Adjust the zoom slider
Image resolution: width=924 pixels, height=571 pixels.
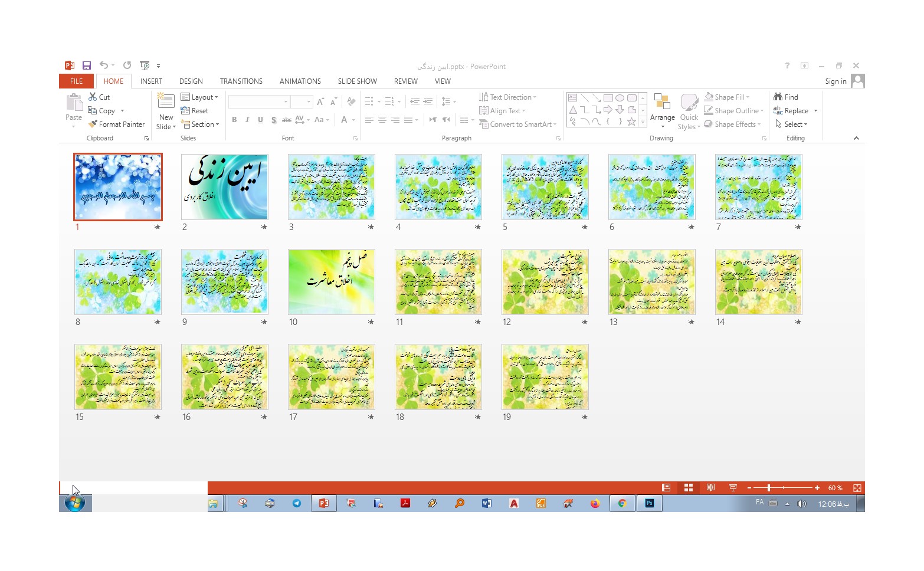pos(769,488)
